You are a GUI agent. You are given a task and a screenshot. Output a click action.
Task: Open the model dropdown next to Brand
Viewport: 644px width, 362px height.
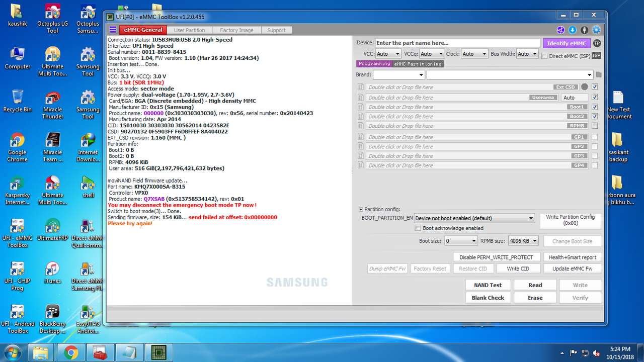510,75
